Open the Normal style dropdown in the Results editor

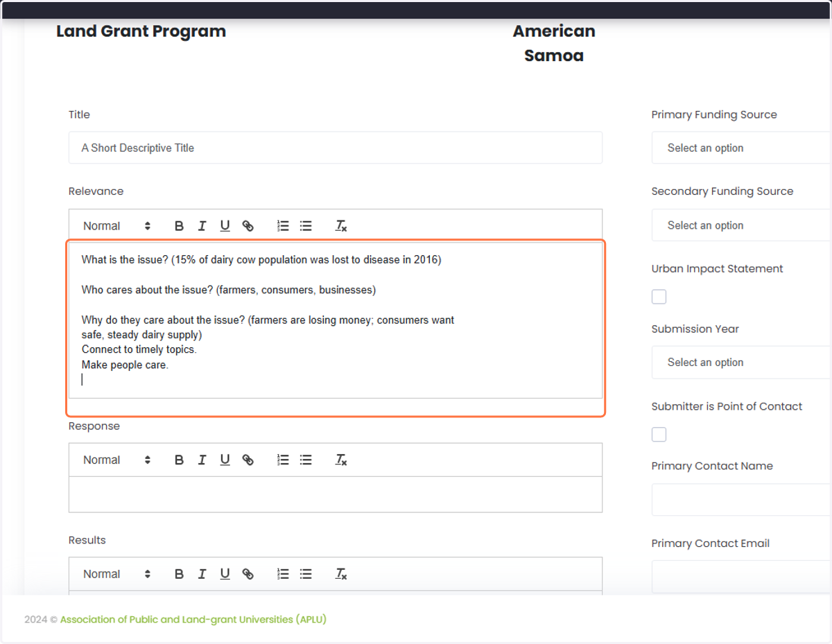click(116, 574)
